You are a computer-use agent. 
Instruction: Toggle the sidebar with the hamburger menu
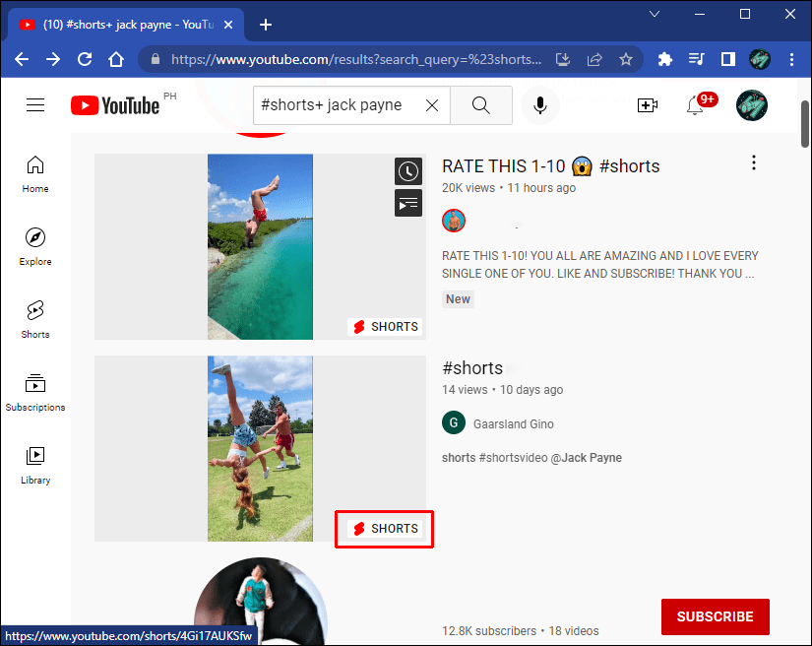pyautogui.click(x=35, y=104)
